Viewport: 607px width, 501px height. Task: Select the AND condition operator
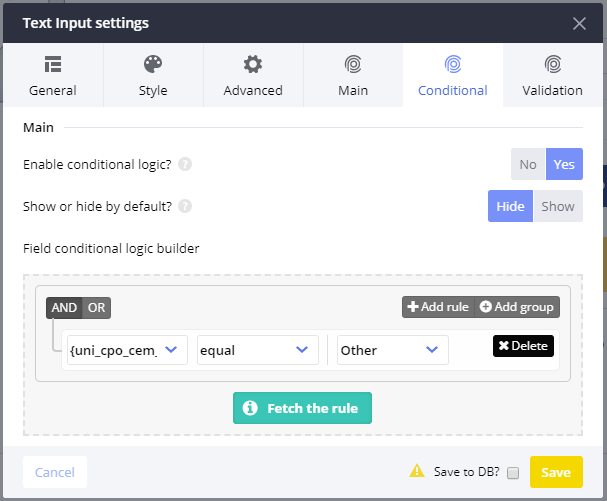pyautogui.click(x=64, y=308)
